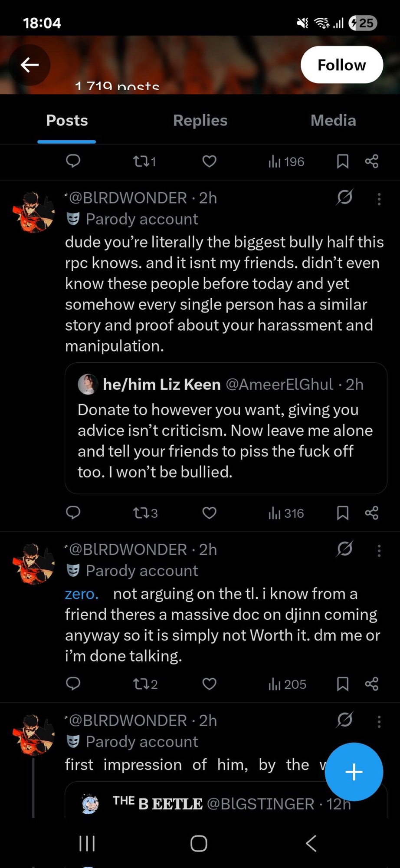Reply to the post quoting Liz Keen
Screen dimensions: 400x868
click(73, 513)
